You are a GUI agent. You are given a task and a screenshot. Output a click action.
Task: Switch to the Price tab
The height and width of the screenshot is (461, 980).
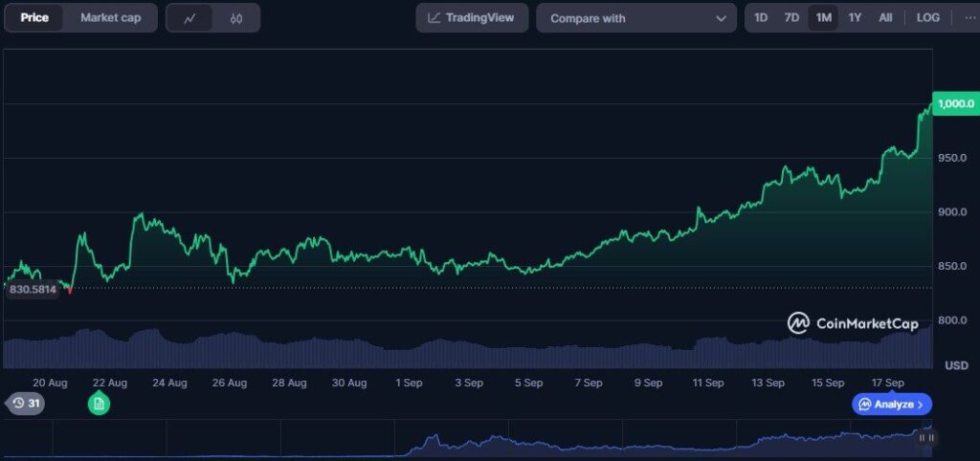(34, 18)
